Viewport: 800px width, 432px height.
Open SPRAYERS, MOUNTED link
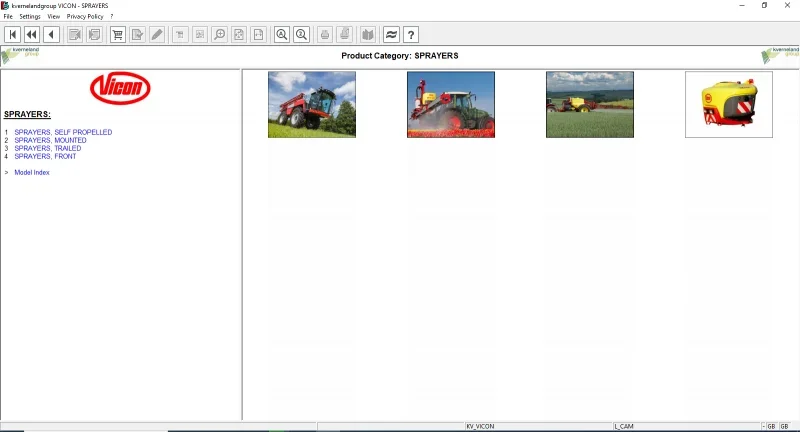[x=51, y=140]
